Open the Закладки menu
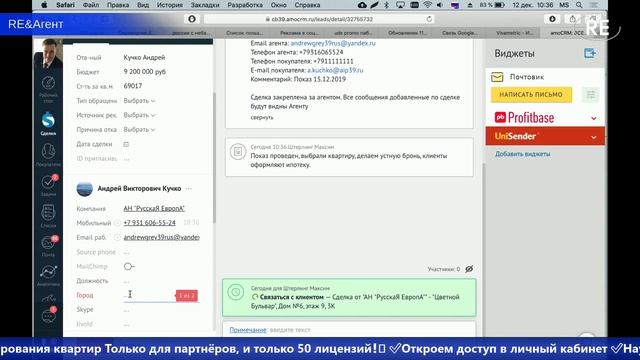The image size is (640, 360). [205, 5]
